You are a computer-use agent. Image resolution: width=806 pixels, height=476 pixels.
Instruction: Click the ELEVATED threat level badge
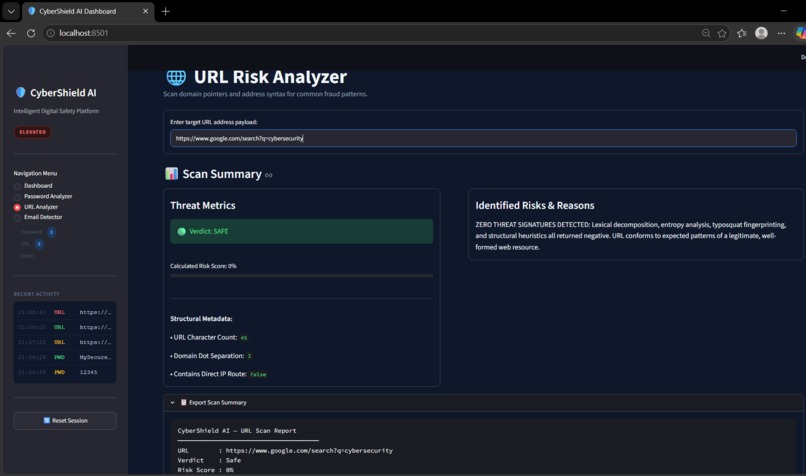pos(32,132)
